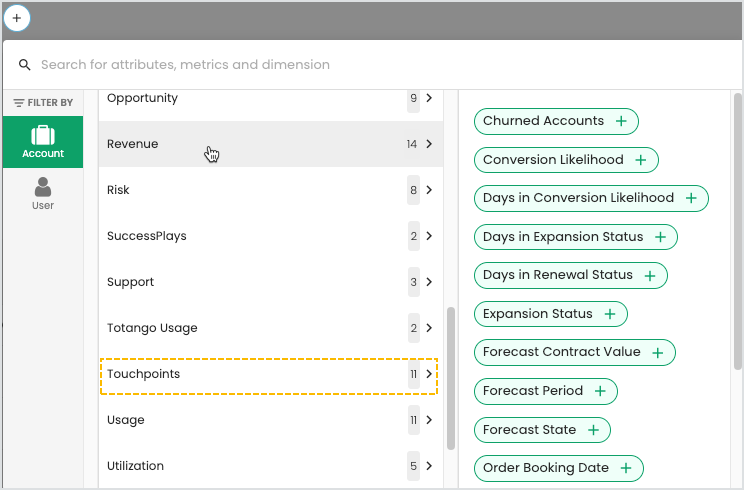The width and height of the screenshot is (744, 490).
Task: Click the Forecast Contract Value chip
Action: (x=575, y=352)
